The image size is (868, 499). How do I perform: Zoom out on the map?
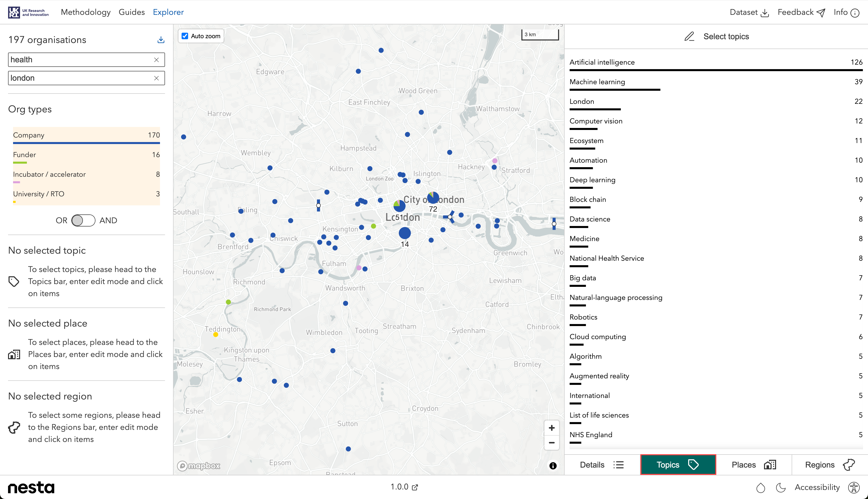[552, 443]
